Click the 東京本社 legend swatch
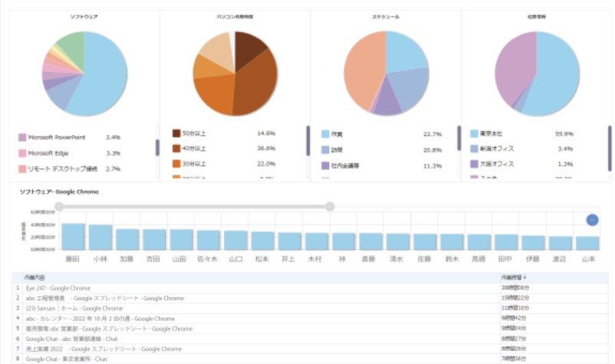Viewport: 615px width, 364px height. click(474, 133)
